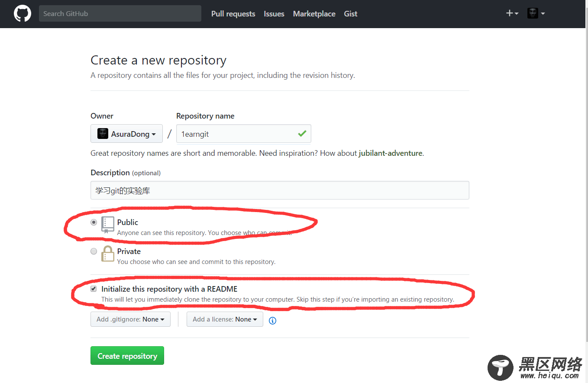
Task: Select the Public radio button
Action: (94, 222)
